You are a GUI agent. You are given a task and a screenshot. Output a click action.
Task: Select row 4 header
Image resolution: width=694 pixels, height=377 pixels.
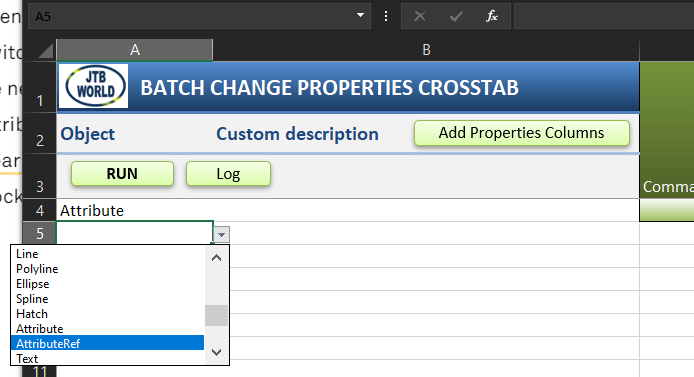[40, 210]
